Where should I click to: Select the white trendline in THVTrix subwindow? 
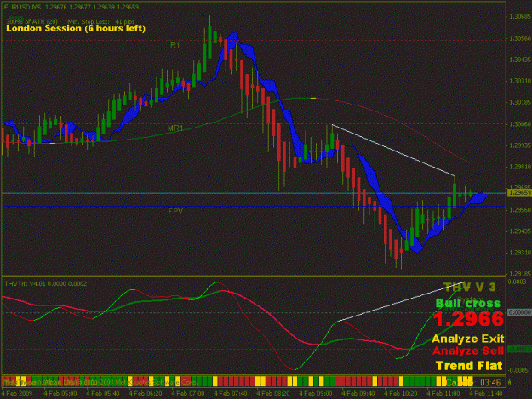click(402, 301)
